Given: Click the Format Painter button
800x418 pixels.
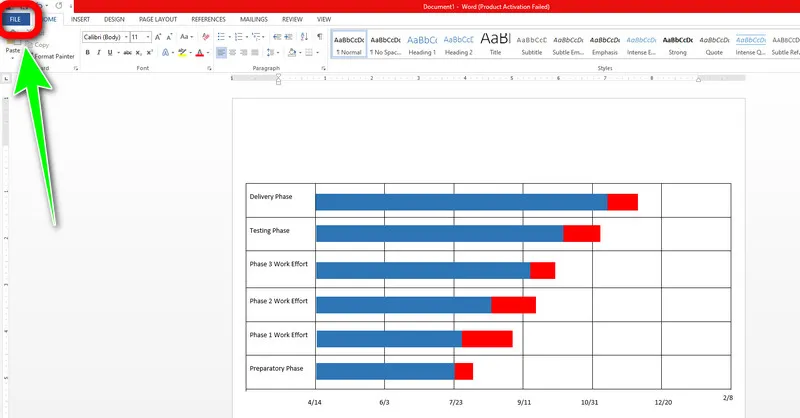Looking at the screenshot, I should click(x=54, y=56).
